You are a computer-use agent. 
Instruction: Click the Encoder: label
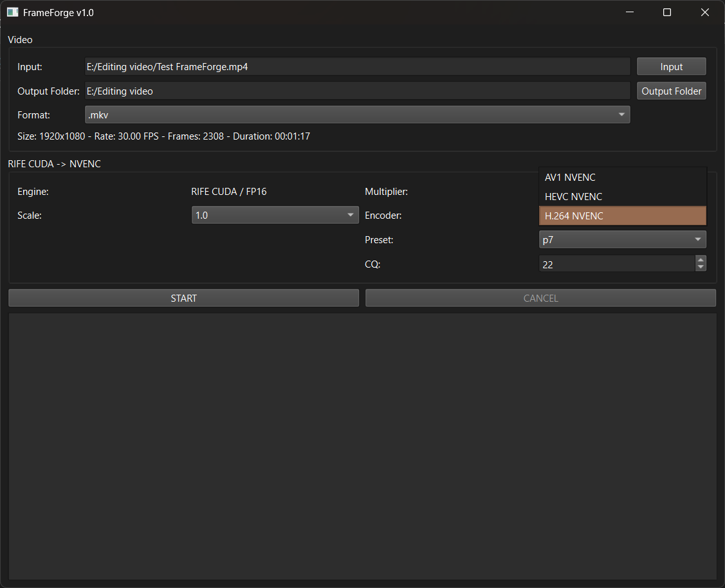pos(383,216)
